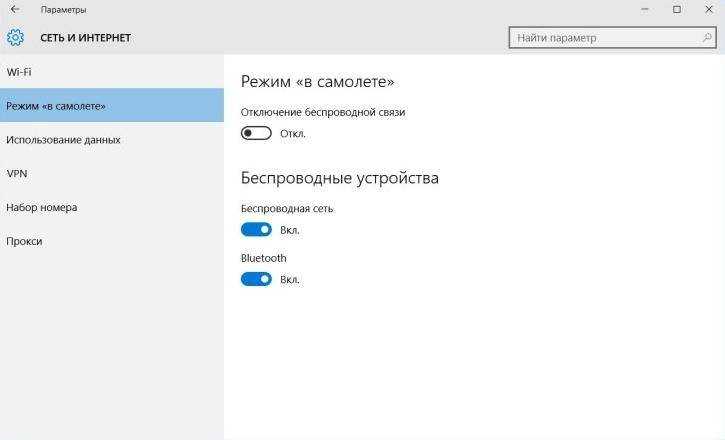Click the Отключение беспроводной связи label
The image size is (725, 440).
click(323, 112)
